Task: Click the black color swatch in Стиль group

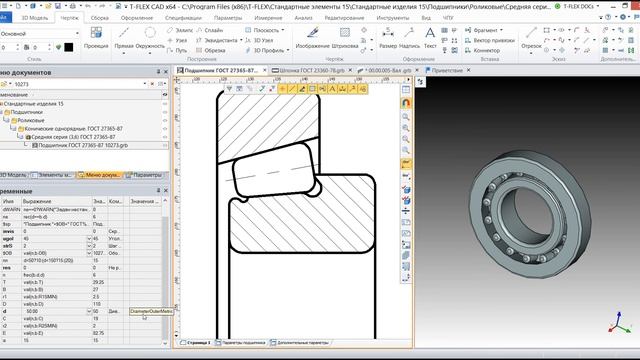Action: (x=69, y=47)
